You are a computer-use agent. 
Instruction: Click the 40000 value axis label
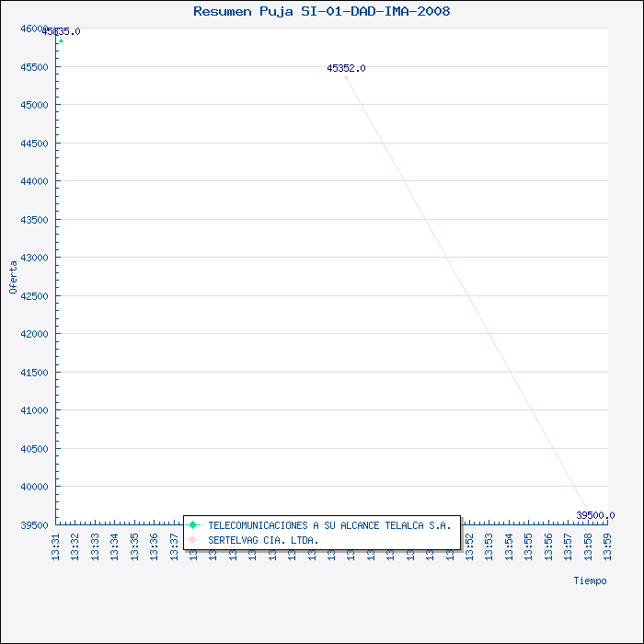pos(34,487)
